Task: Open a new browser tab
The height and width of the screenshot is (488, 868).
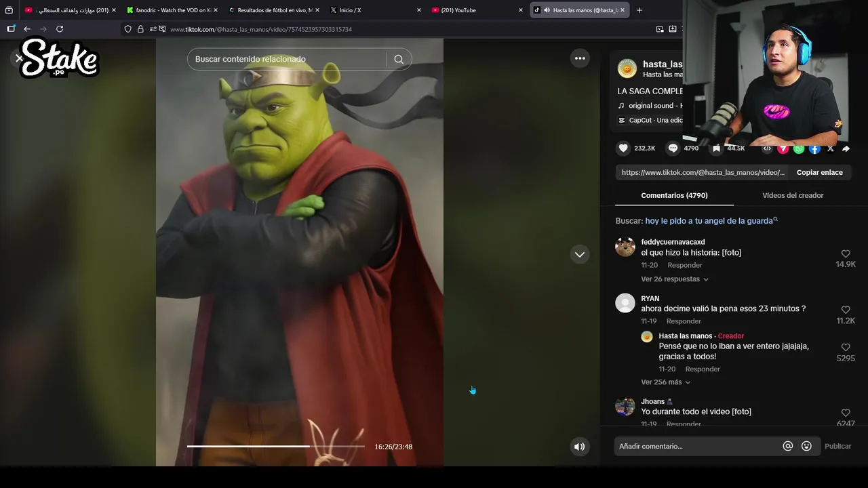Action: pos(639,10)
